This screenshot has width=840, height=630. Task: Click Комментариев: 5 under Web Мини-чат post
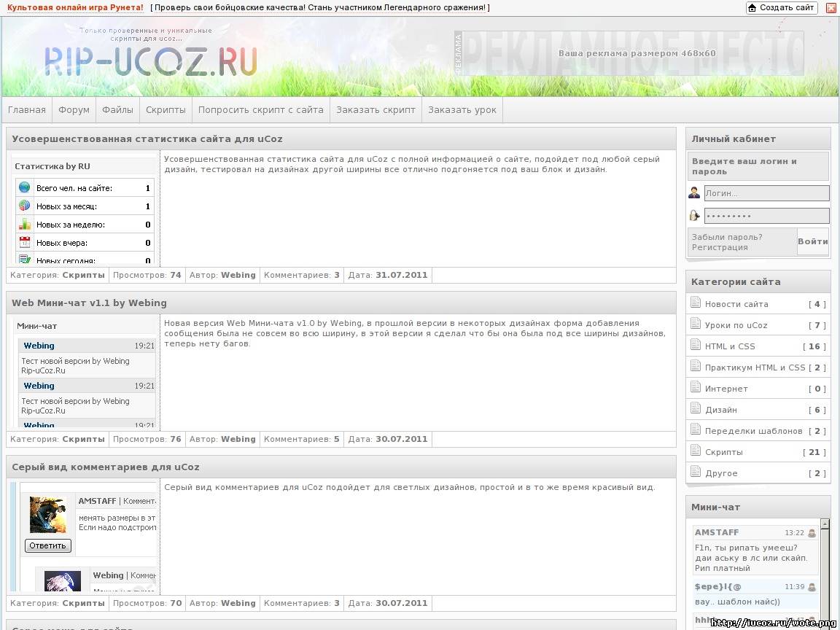[x=302, y=439]
